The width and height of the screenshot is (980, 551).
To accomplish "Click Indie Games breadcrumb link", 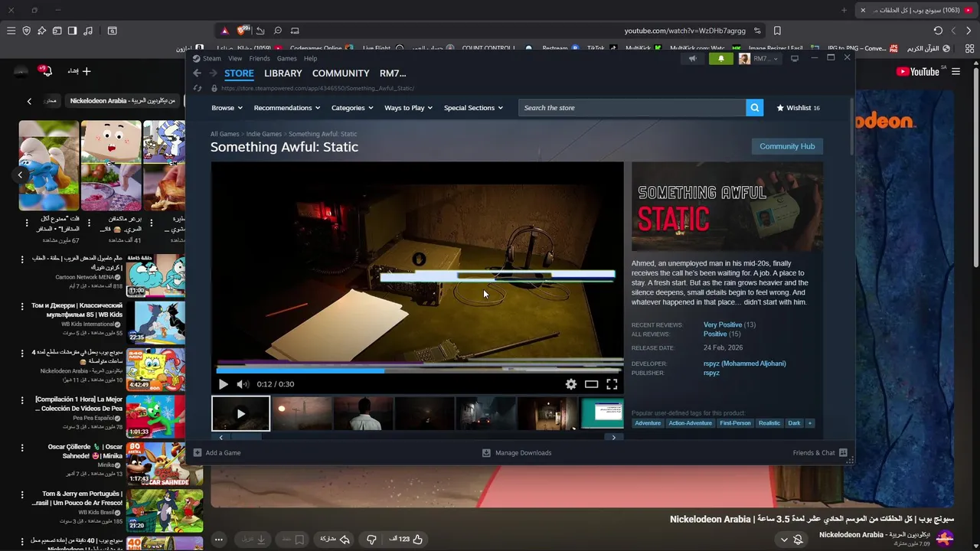I will [x=264, y=134].
